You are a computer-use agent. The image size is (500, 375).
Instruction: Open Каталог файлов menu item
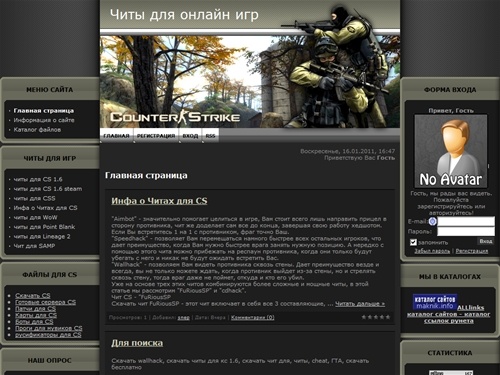pyautogui.click(x=37, y=130)
